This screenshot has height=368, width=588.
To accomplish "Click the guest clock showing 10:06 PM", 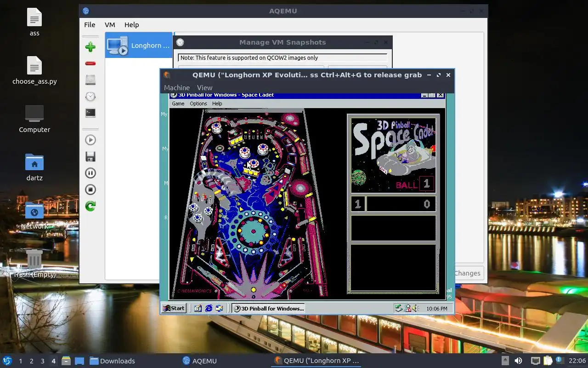I will 436,309.
